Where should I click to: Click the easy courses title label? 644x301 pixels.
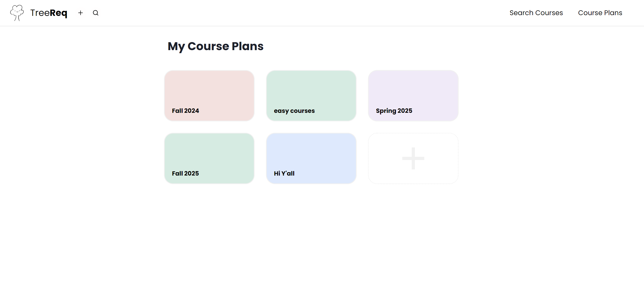click(x=294, y=111)
